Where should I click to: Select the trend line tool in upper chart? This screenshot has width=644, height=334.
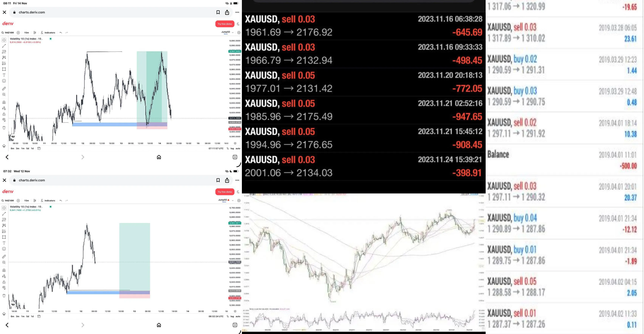(4, 46)
